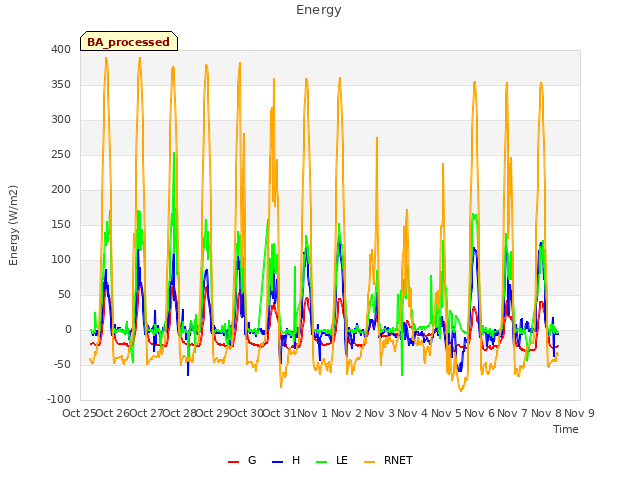Image resolution: width=640 pixels, height=480 pixels.
Task: Click the Nov 6 x-axis date label
Action: pyautogui.click(x=480, y=413)
